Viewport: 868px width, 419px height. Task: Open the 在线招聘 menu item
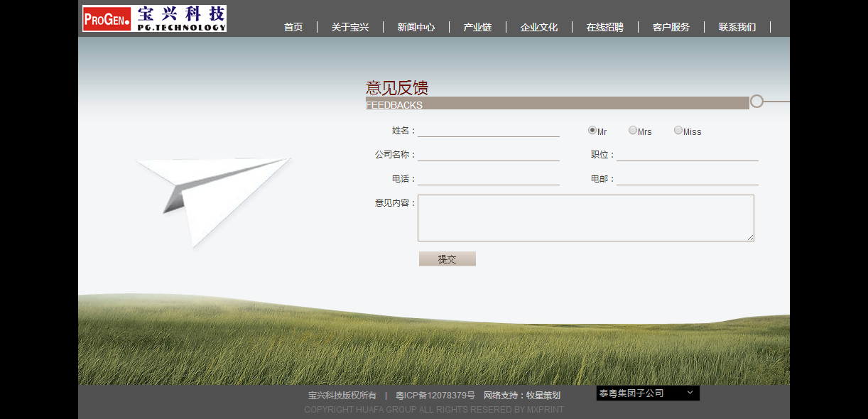click(604, 27)
